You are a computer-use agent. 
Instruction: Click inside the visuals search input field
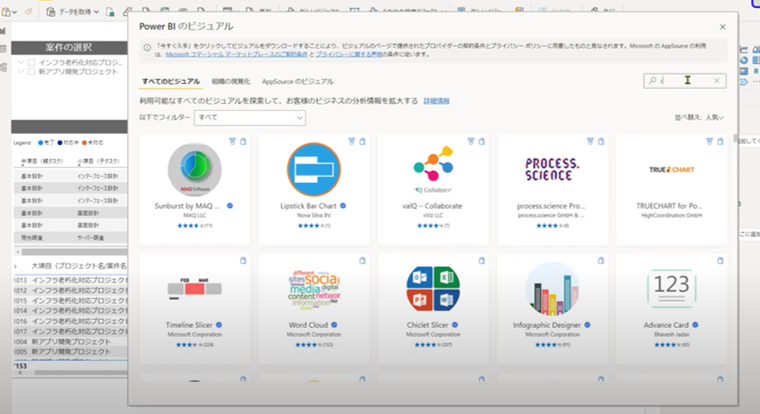point(684,80)
